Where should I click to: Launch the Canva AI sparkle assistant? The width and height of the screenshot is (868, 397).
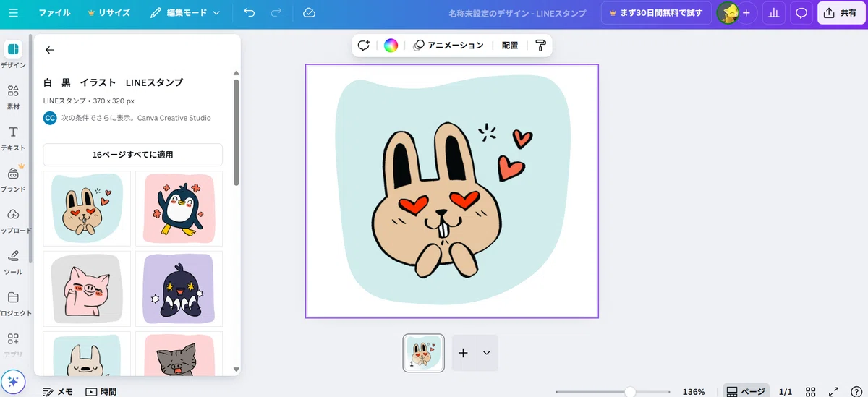[x=13, y=383]
